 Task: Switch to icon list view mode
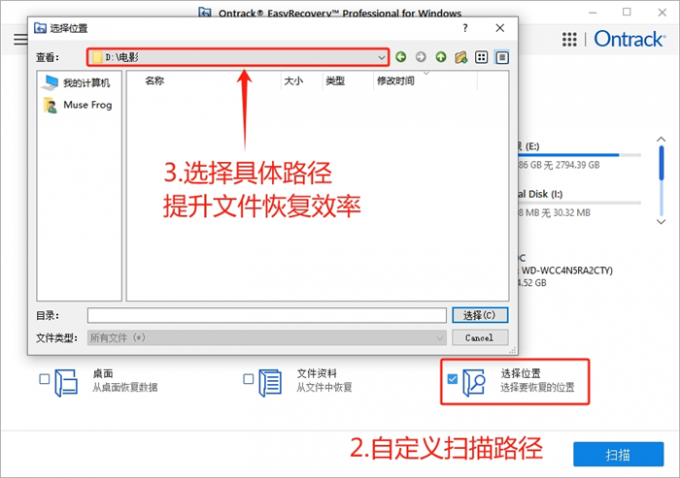[x=481, y=57]
